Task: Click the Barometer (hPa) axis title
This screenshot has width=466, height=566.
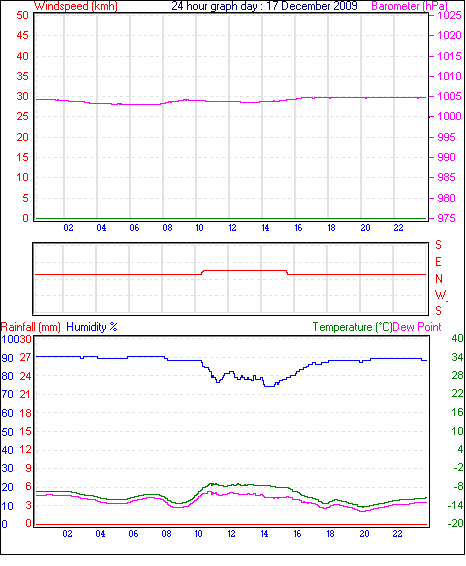Action: 409,6
